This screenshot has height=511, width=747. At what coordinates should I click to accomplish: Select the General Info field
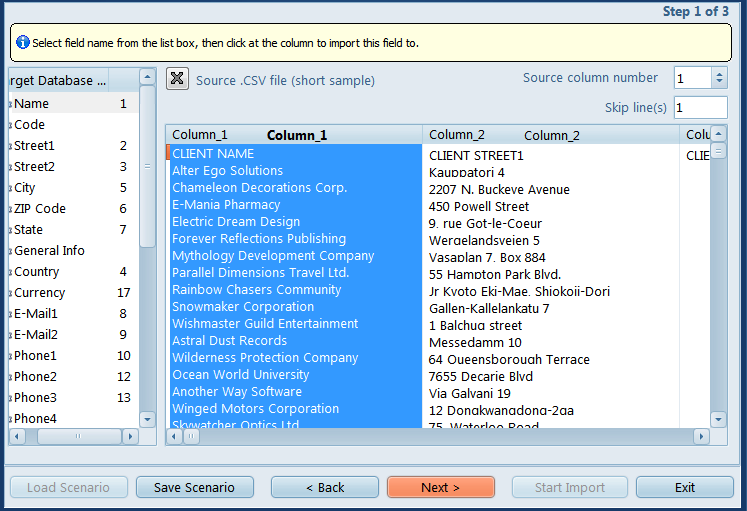[50, 251]
